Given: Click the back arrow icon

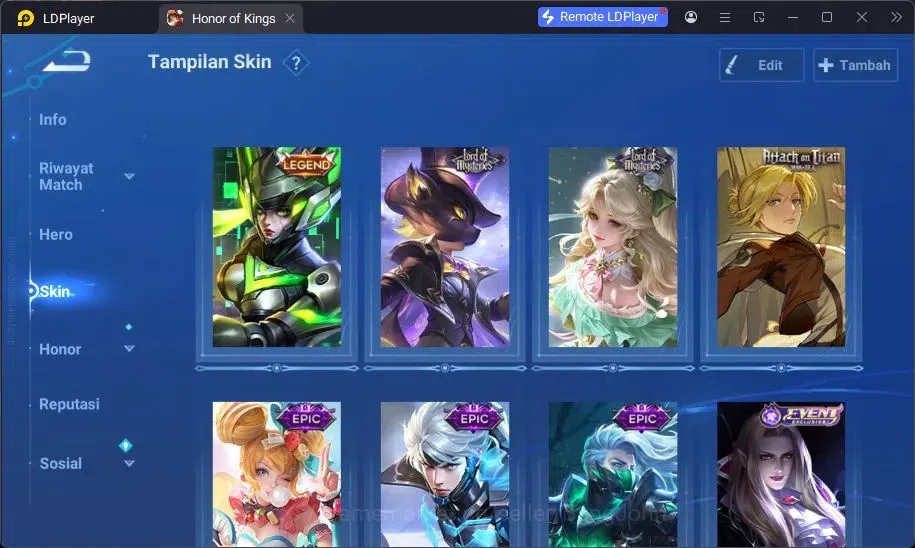Looking at the screenshot, I should click(67, 60).
